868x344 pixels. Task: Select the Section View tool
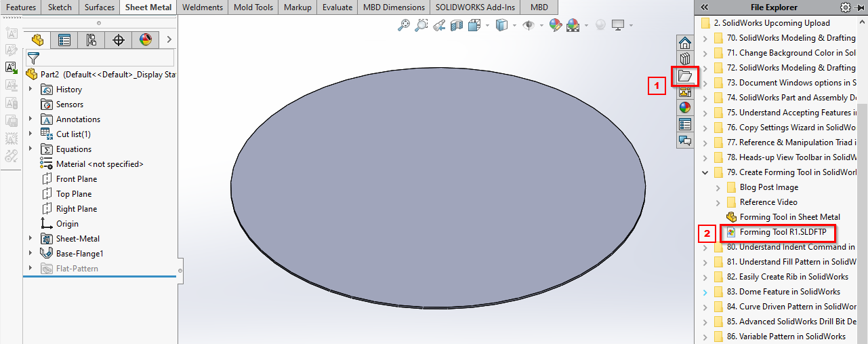tap(456, 25)
